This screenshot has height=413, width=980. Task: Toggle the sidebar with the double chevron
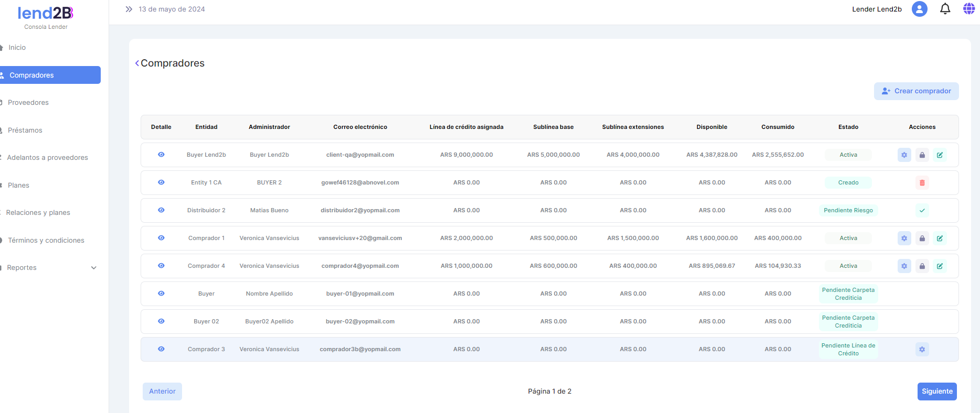coord(129,9)
